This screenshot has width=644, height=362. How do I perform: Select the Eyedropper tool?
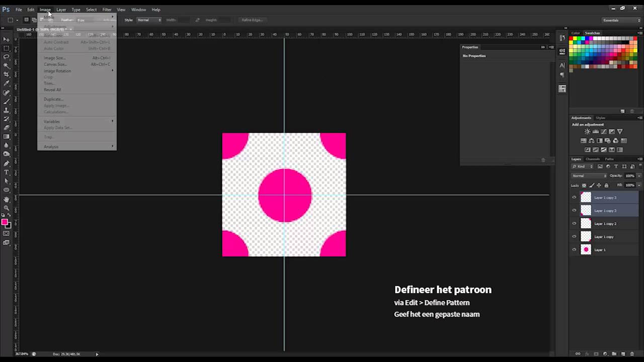tap(7, 83)
